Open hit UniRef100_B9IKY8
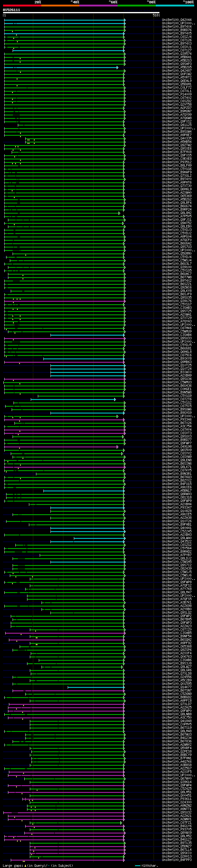The height and width of the screenshot is (868, 197). click(x=177, y=358)
